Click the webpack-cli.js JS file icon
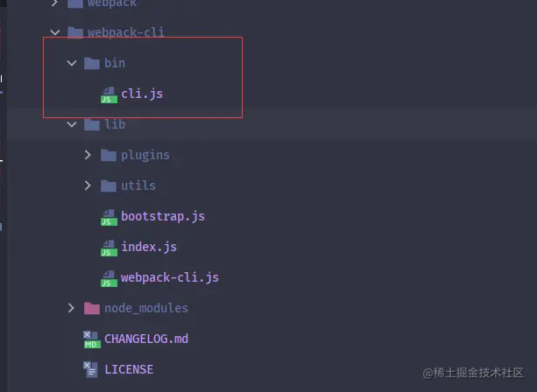The image size is (537, 392). click(x=109, y=279)
